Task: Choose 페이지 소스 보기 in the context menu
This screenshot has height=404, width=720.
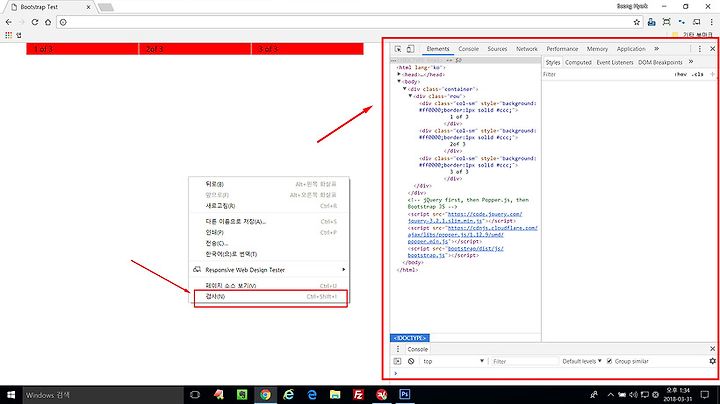Action: [270, 286]
